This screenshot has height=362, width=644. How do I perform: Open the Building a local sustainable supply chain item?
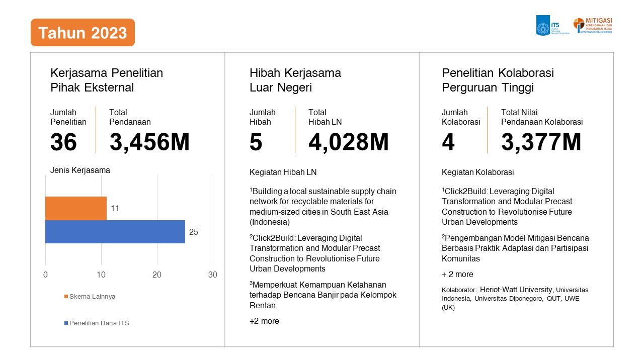click(x=323, y=207)
